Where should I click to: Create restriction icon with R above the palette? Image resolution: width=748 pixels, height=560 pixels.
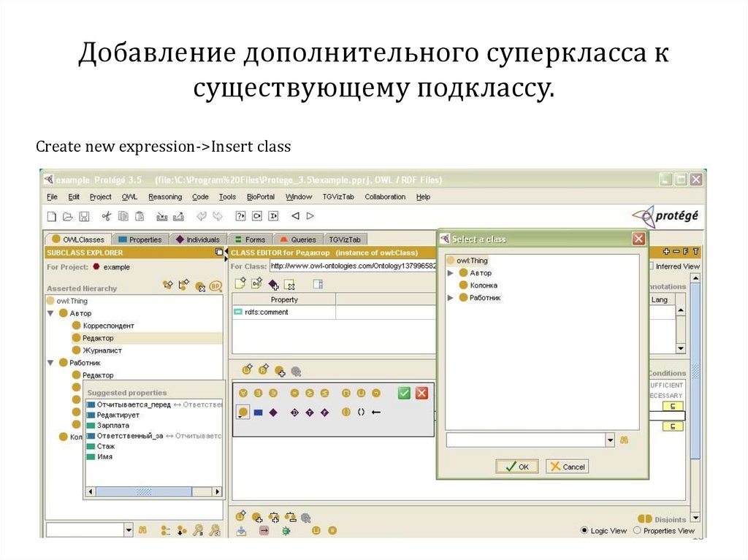pos(263,369)
